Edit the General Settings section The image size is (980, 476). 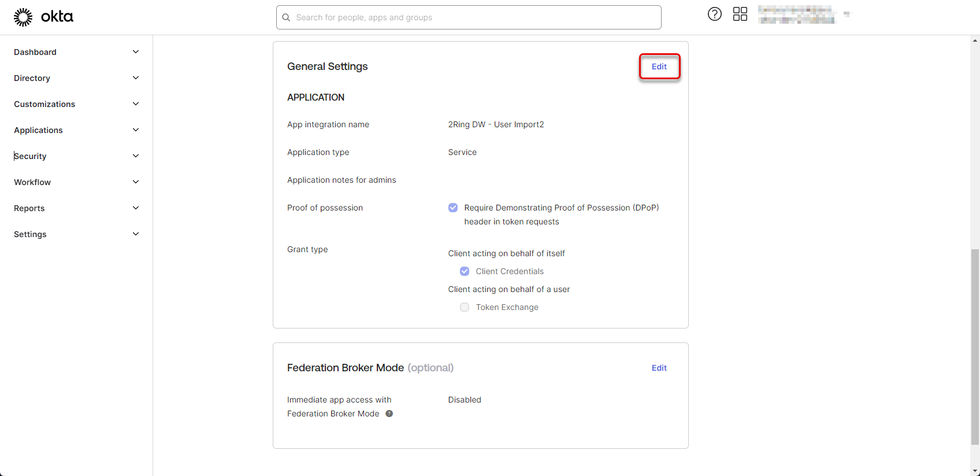pos(659,67)
